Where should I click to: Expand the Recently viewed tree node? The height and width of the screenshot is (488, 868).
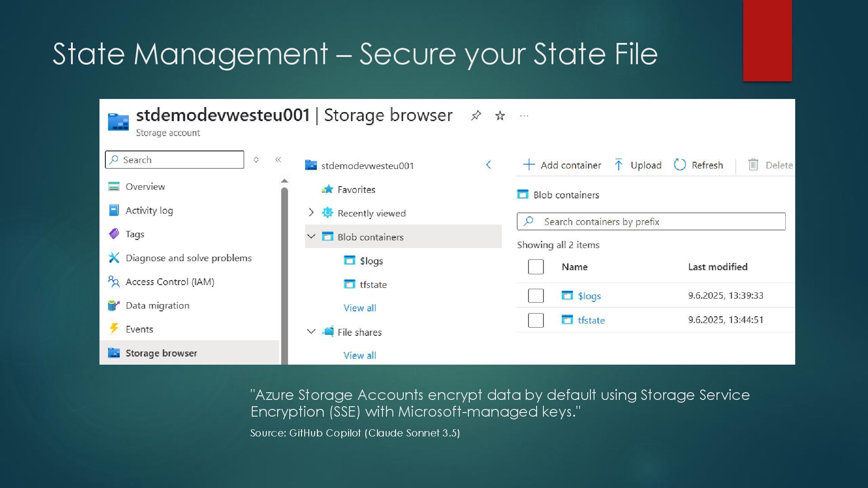coord(311,213)
